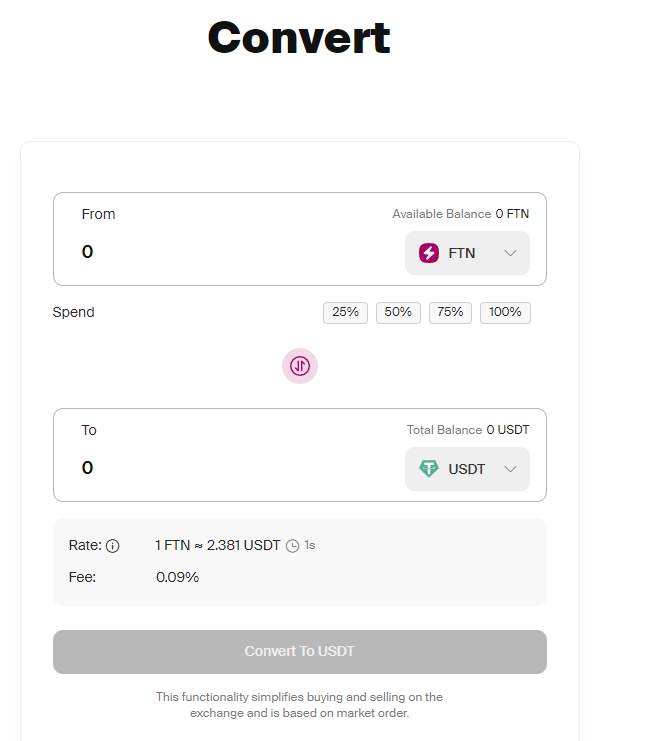
Task: Click the Rate info circle icon
Action: coord(113,546)
